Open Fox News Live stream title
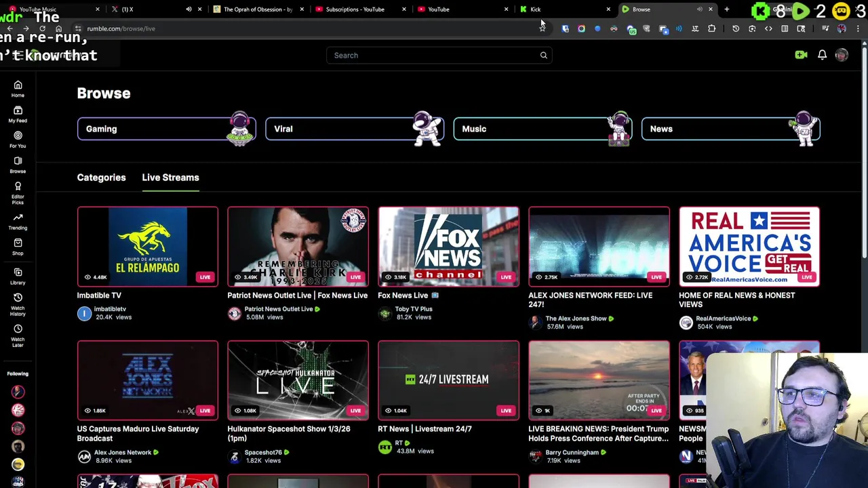Image resolution: width=868 pixels, height=488 pixels. 408,296
